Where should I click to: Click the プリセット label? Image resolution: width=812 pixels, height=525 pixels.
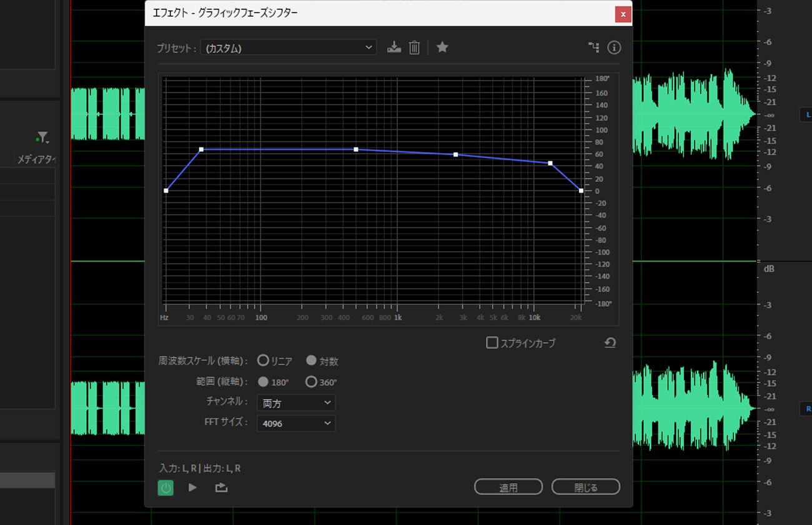coord(177,48)
